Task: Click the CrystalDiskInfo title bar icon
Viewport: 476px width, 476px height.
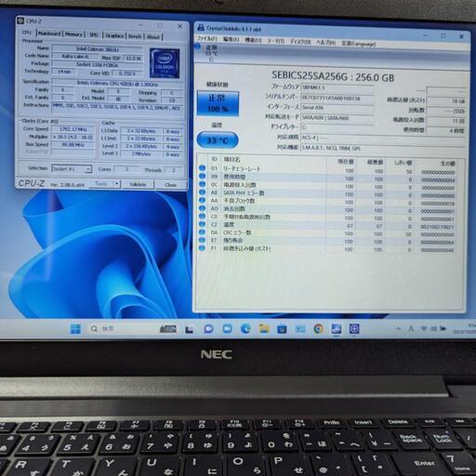Action: click(201, 28)
